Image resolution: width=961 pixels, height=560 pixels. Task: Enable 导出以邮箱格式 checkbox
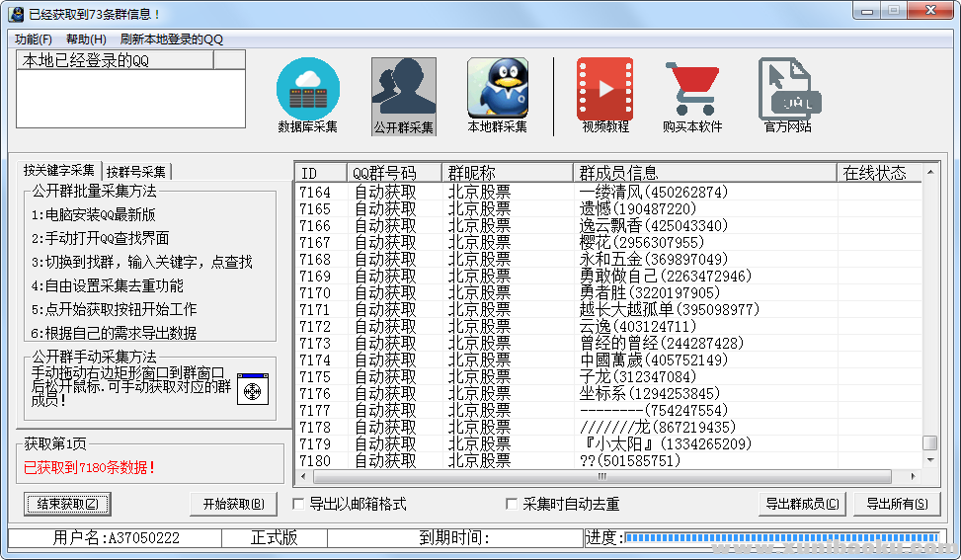click(299, 505)
